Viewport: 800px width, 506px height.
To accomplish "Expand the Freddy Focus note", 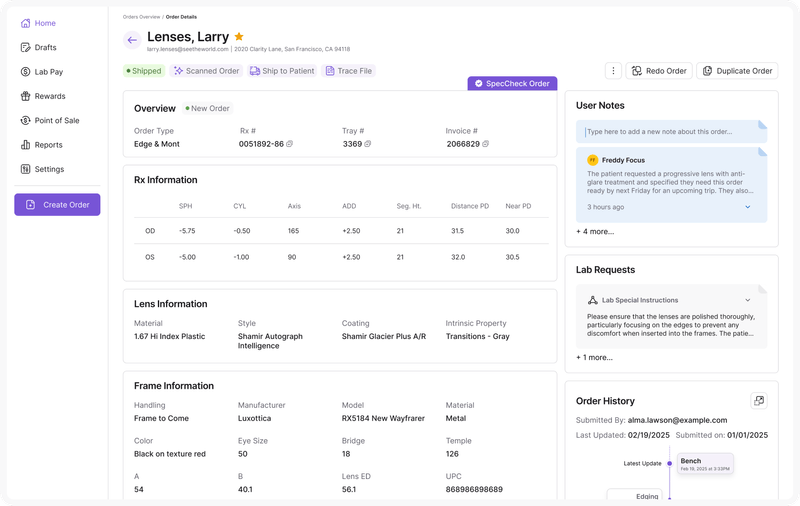I will pos(747,207).
